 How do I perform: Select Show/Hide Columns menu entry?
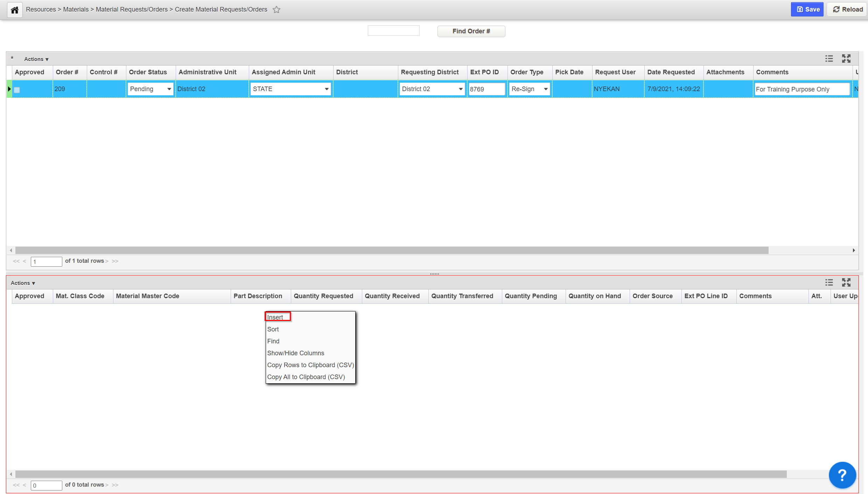tap(295, 353)
